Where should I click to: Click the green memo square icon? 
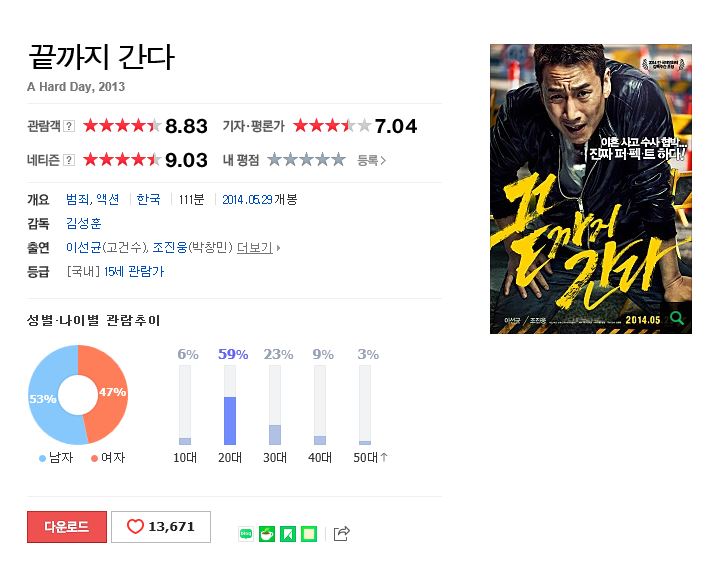pos(309,534)
